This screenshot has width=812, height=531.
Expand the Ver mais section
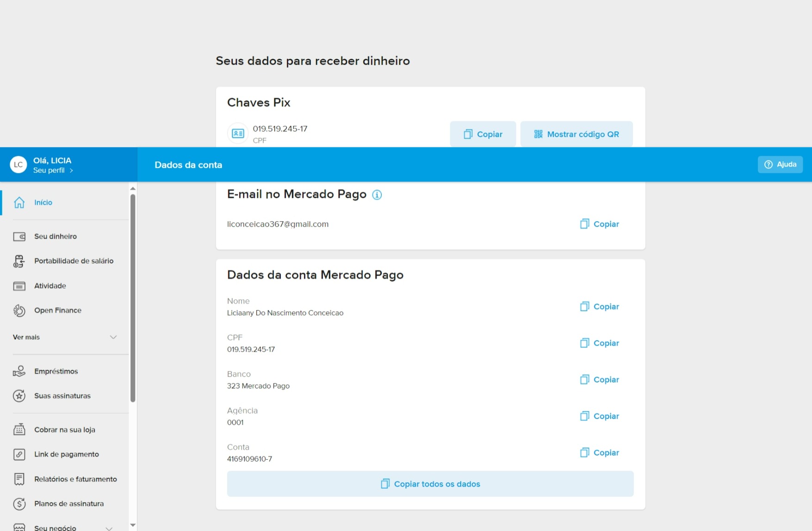pos(113,337)
